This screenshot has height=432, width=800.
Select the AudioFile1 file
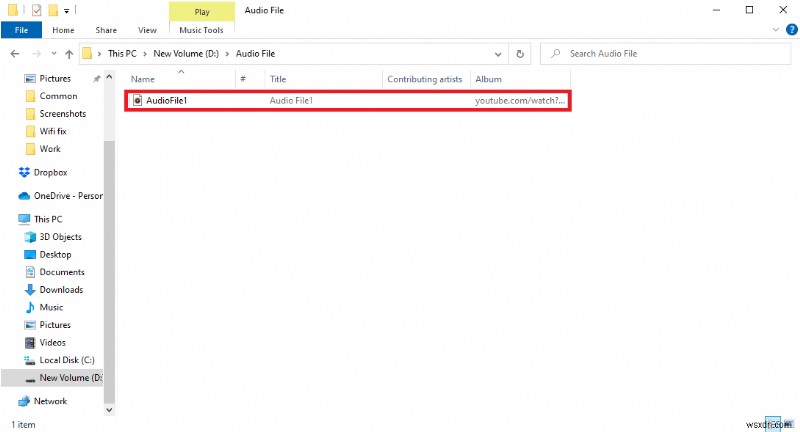[347, 100]
